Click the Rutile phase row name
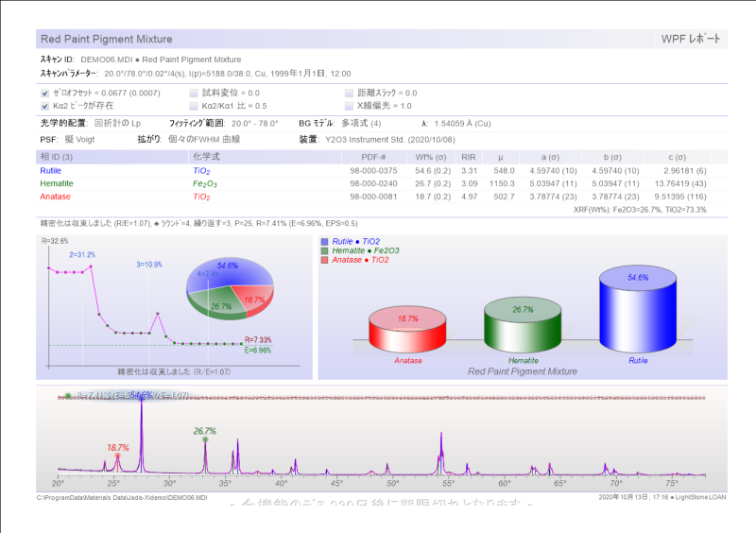 (50, 170)
